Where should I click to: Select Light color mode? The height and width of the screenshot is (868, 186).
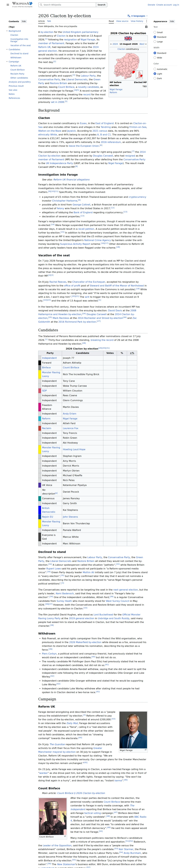tap(155, 73)
